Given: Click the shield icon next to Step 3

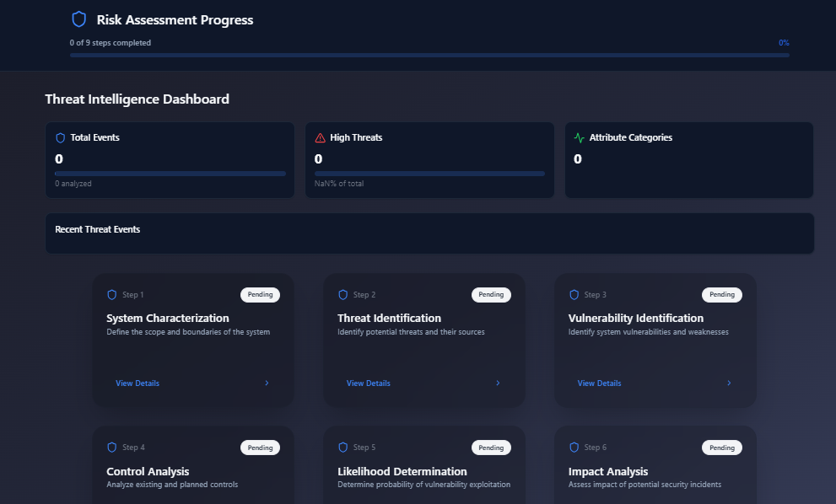Looking at the screenshot, I should (574, 295).
